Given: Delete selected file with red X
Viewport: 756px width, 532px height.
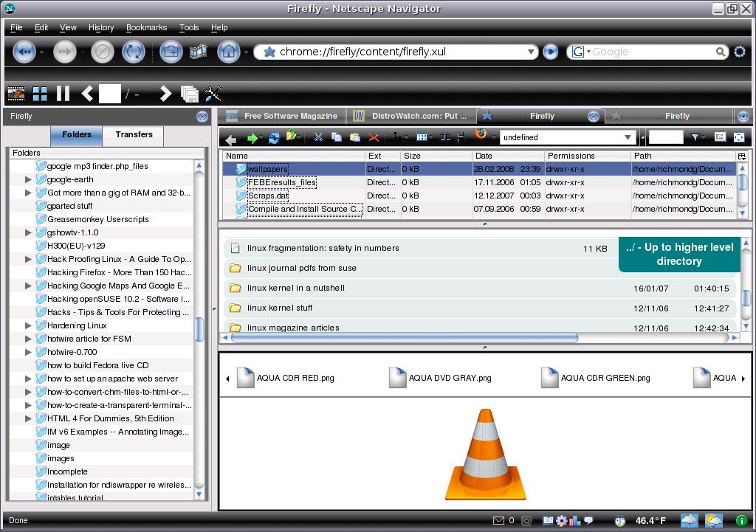Looking at the screenshot, I should (x=373, y=138).
